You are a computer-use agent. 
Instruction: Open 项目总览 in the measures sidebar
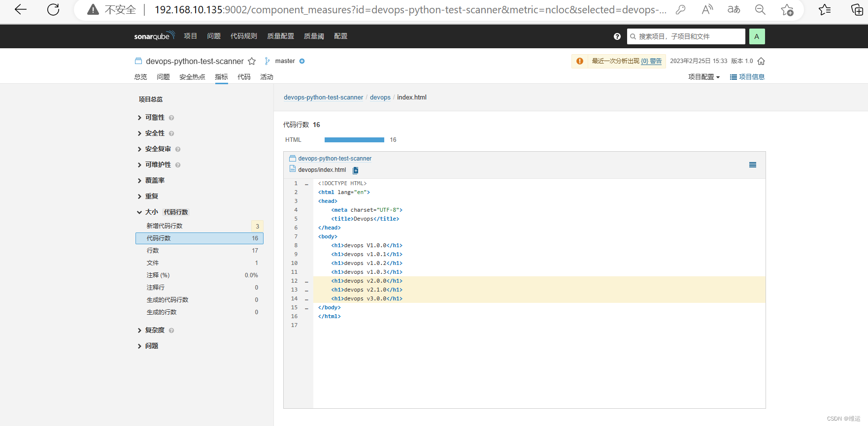(151, 99)
